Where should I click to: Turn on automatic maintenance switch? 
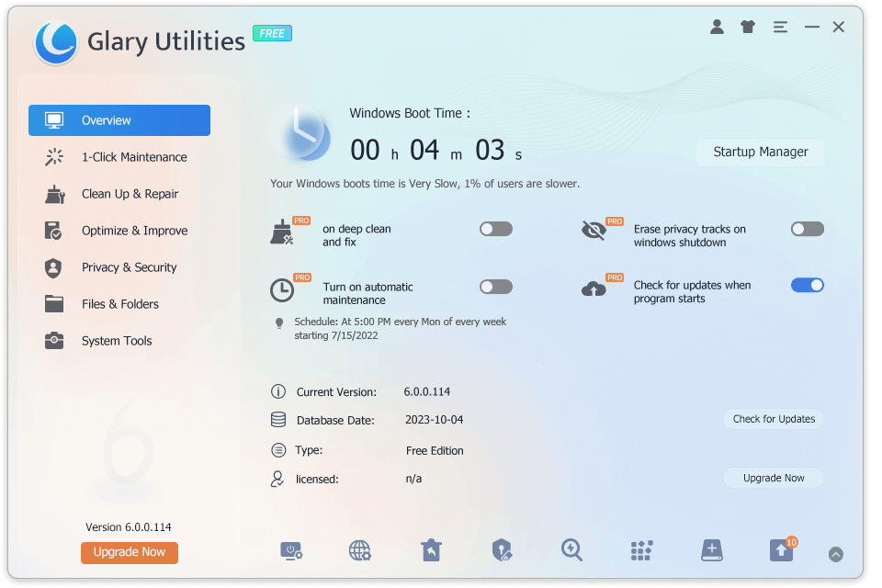496,287
